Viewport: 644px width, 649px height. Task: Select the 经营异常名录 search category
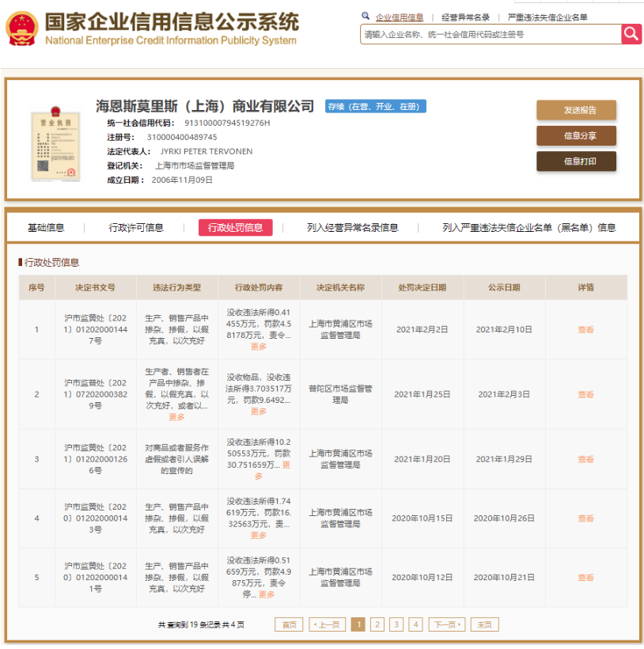[x=465, y=17]
